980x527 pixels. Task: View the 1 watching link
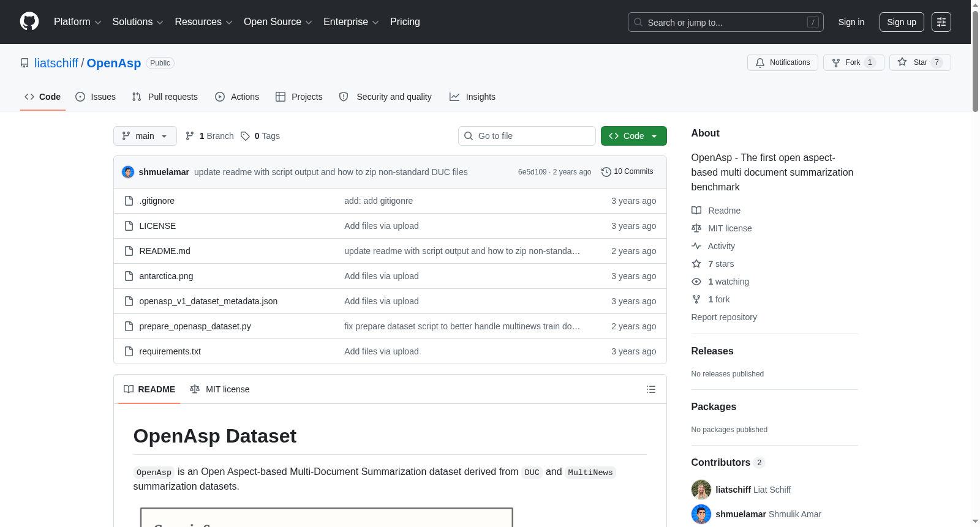click(x=720, y=282)
